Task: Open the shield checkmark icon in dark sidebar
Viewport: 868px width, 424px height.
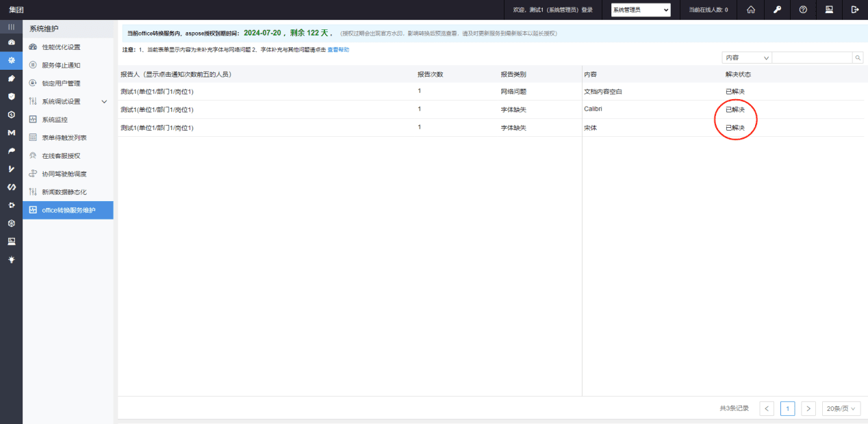Action: 11,96
